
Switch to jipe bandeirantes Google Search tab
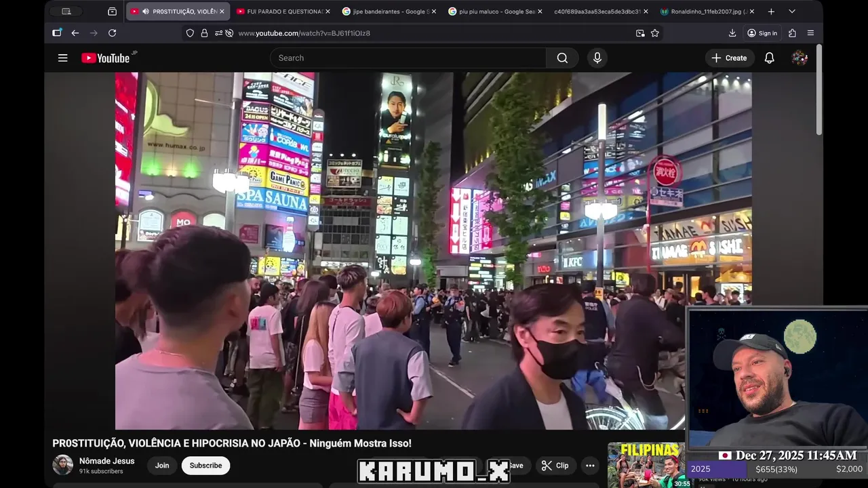coord(389,12)
